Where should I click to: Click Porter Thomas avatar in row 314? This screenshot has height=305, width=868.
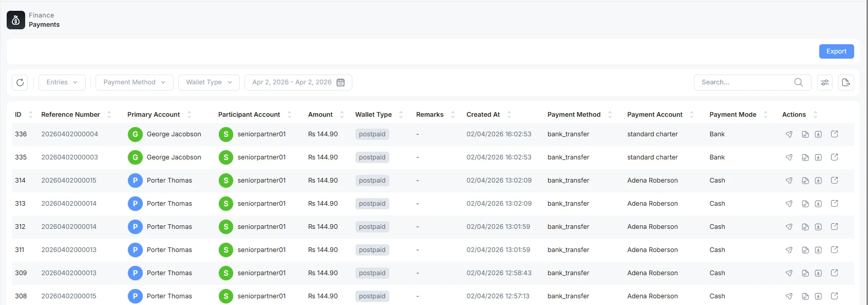click(135, 181)
